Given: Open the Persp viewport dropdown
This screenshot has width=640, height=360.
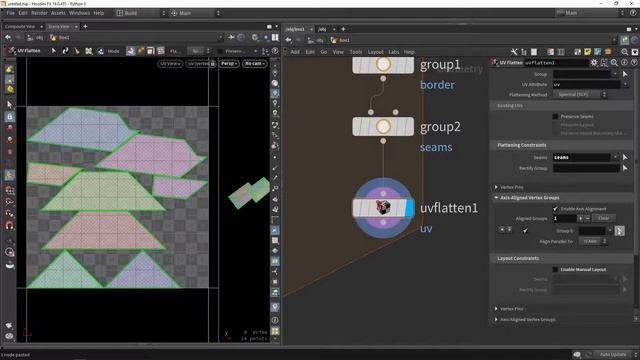Looking at the screenshot, I should click(229, 64).
